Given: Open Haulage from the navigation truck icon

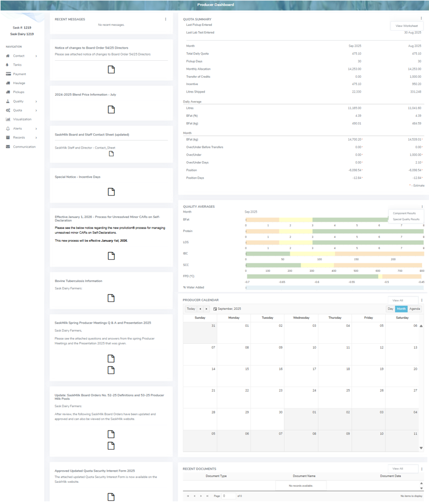Looking at the screenshot, I should pyautogui.click(x=8, y=83).
